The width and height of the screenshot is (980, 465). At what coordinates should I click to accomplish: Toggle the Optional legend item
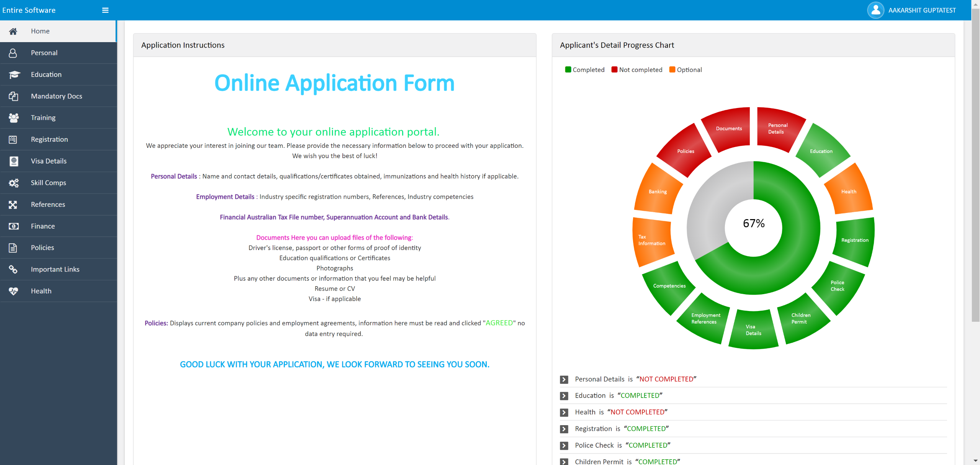point(686,70)
